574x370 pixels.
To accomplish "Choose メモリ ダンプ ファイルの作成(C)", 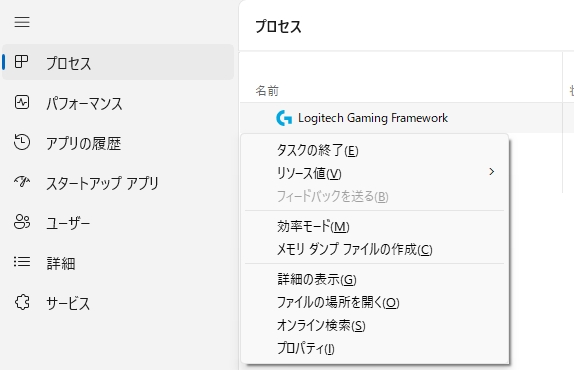I will [375, 249].
